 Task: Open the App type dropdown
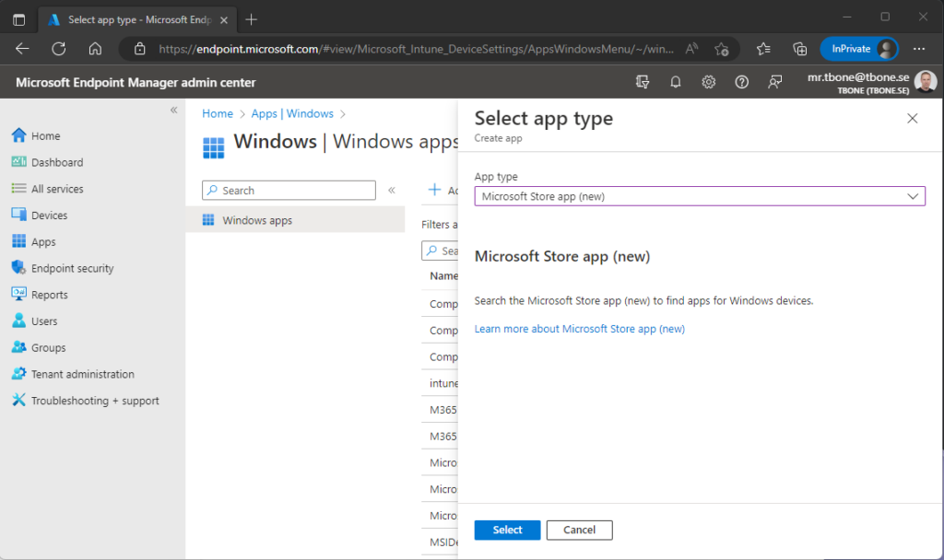pyautogui.click(x=700, y=196)
